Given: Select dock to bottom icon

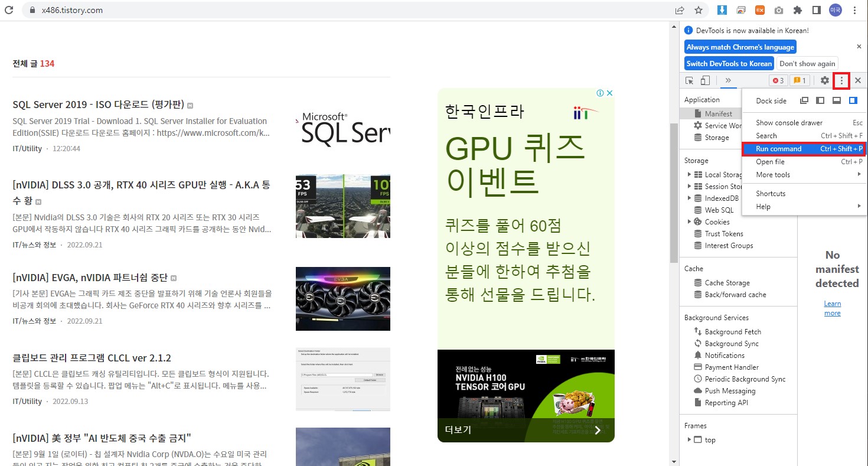Looking at the screenshot, I should pos(837,100).
